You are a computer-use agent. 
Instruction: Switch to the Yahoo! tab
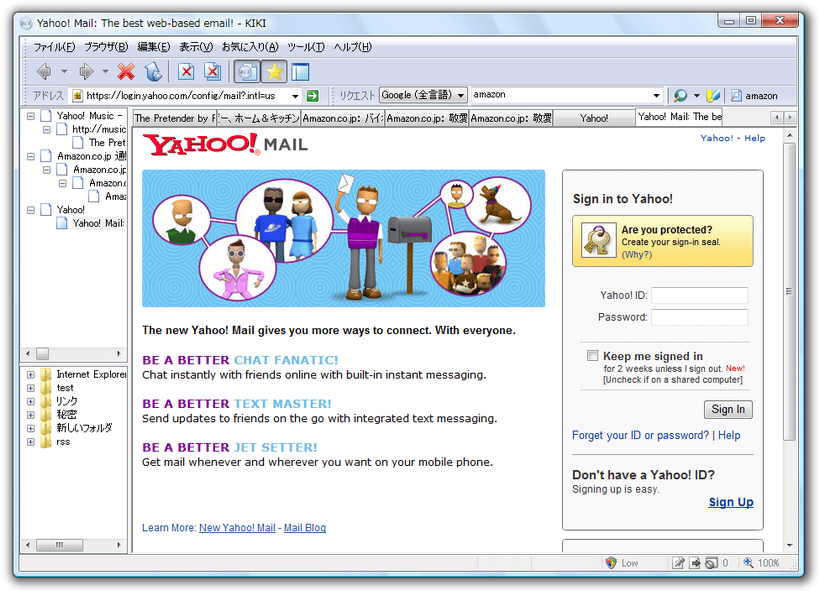click(x=594, y=118)
